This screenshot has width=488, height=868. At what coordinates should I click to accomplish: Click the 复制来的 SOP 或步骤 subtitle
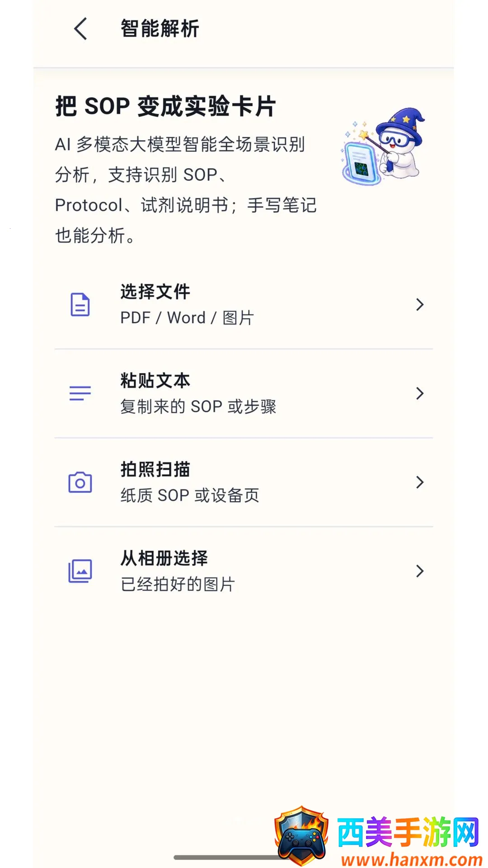pos(198,406)
